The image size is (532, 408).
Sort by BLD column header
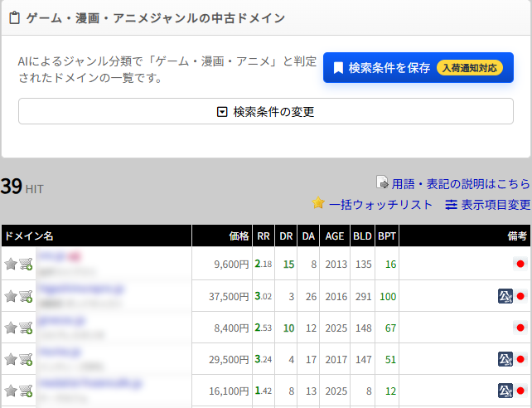(362, 236)
